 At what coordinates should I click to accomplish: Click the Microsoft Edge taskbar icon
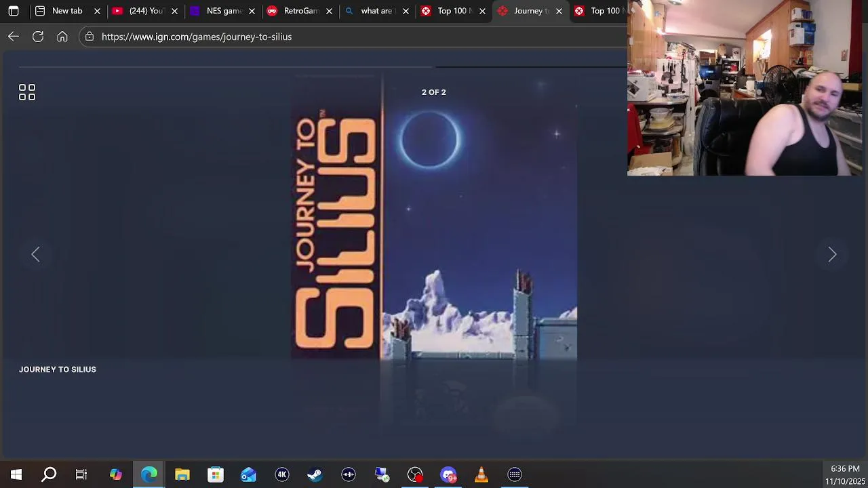tap(149, 474)
